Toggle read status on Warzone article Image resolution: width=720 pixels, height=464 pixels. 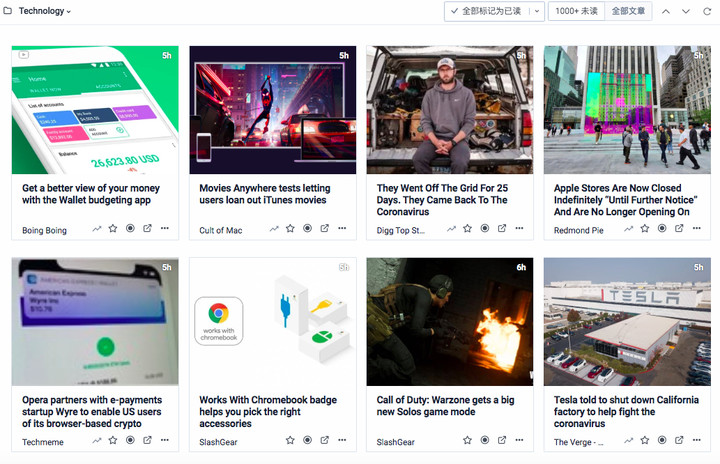[484, 440]
